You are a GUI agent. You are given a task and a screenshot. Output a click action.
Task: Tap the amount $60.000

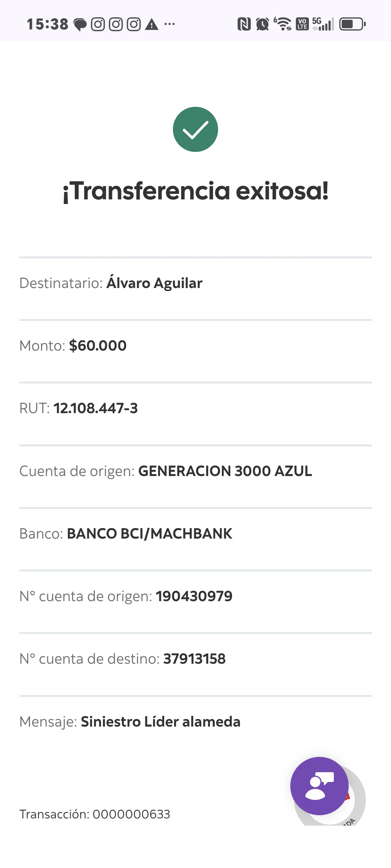[98, 346]
